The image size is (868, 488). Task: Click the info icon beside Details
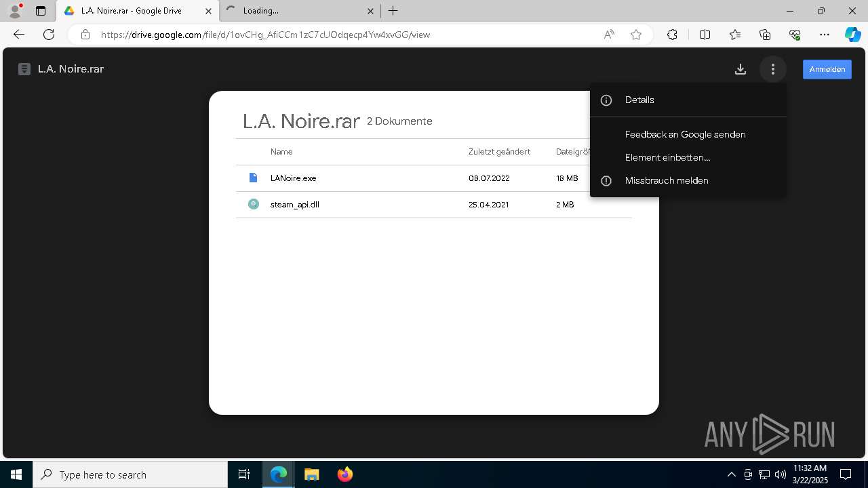pos(606,100)
